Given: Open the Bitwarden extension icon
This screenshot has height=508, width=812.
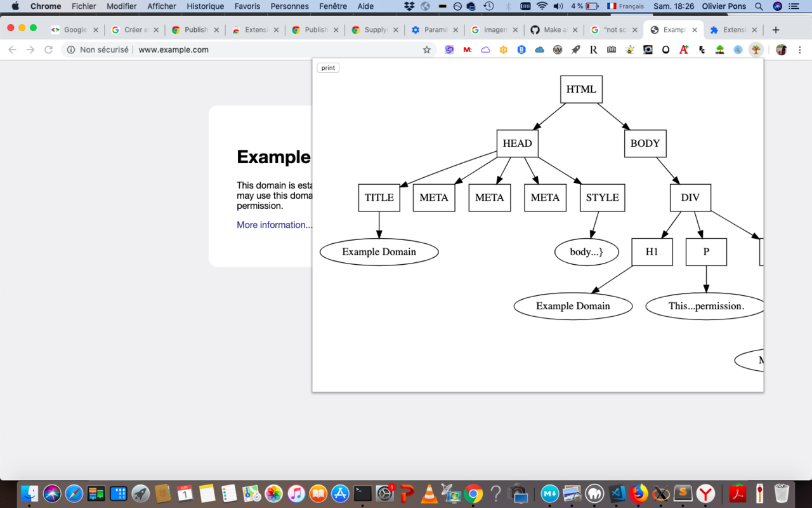Looking at the screenshot, I should coord(521,50).
